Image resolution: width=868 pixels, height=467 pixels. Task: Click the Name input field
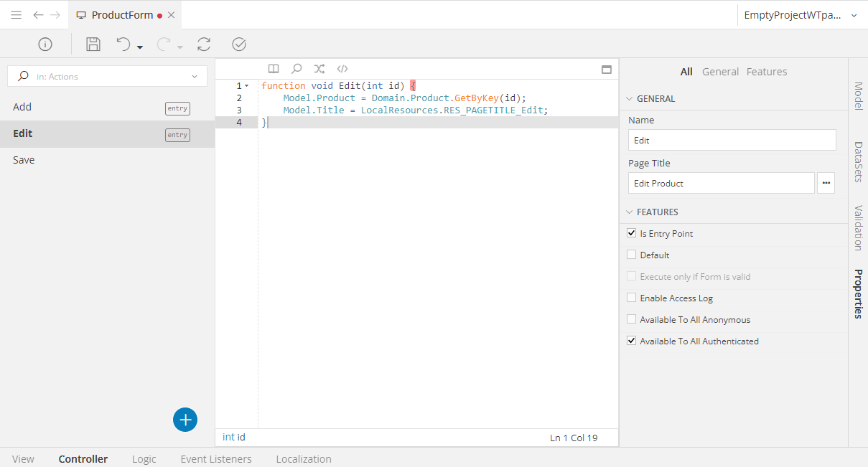732,140
